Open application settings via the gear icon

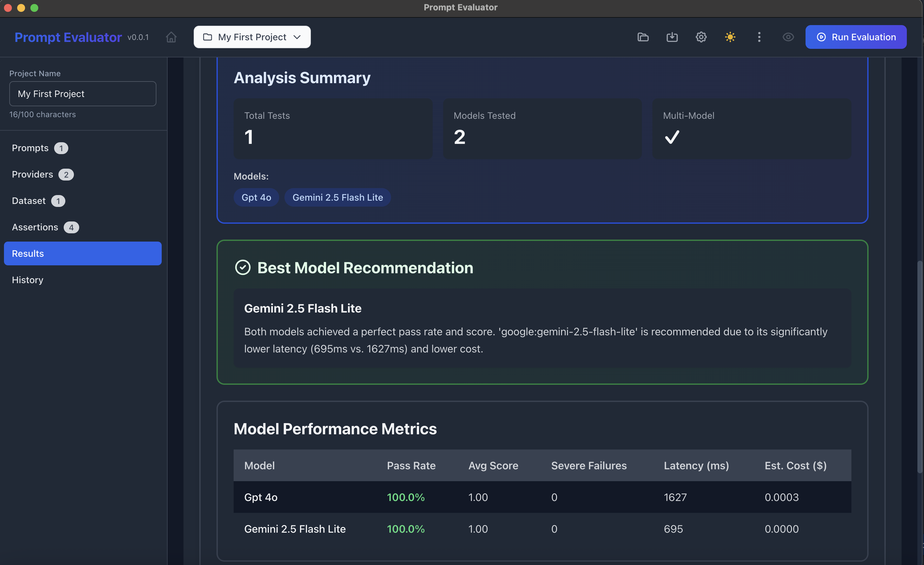pyautogui.click(x=701, y=37)
